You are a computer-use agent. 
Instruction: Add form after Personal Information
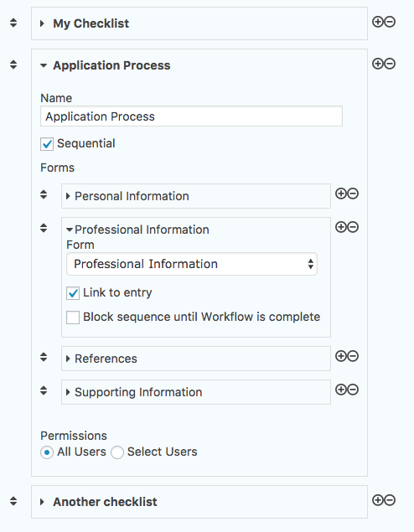[x=341, y=194]
